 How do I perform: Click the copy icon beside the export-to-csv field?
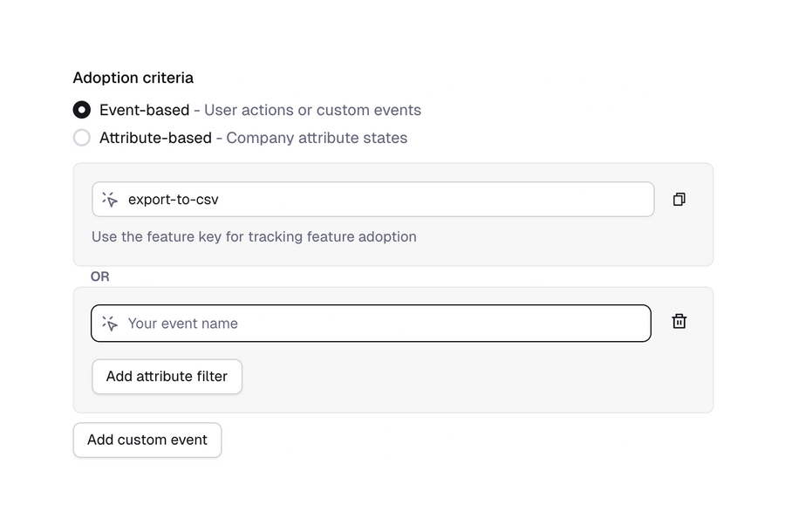pyautogui.click(x=679, y=199)
